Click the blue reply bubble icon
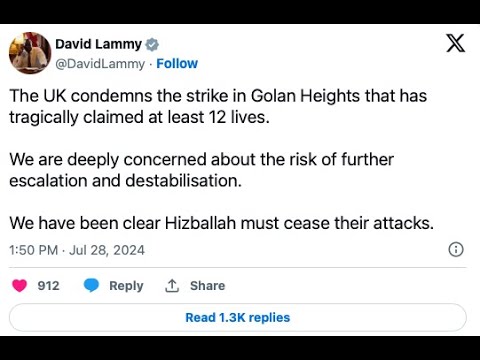The width and height of the screenshot is (480, 360). [91, 286]
